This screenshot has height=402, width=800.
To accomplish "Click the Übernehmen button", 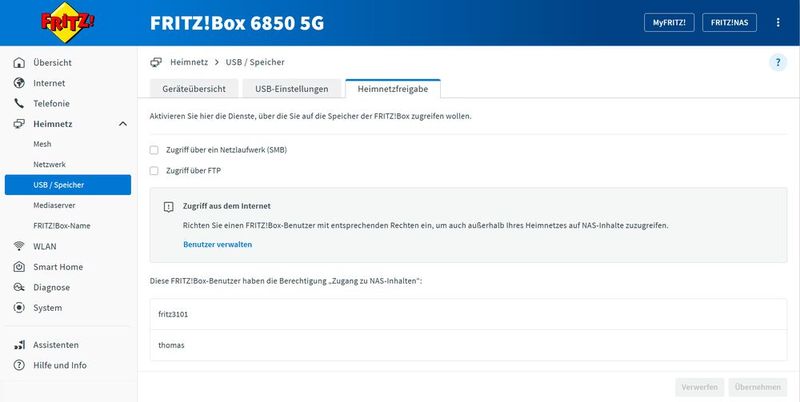I will pyautogui.click(x=758, y=387).
